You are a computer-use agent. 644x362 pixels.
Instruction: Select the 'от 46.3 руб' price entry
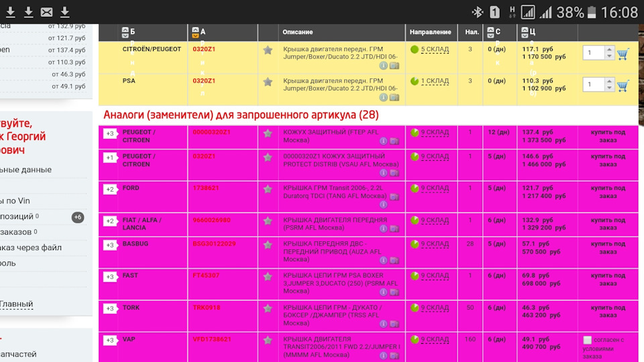68,74
